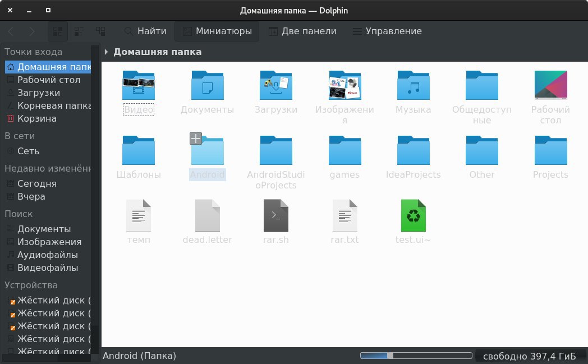The width and height of the screenshot is (588, 364).
Task: Select the IdeaProjects folder icon
Action: click(x=414, y=150)
